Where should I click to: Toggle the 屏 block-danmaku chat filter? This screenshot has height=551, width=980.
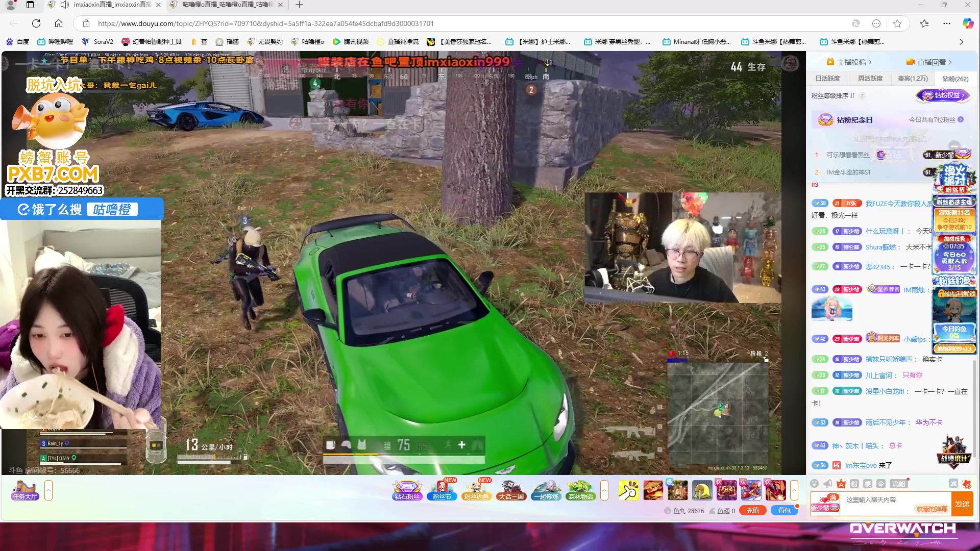[953, 484]
